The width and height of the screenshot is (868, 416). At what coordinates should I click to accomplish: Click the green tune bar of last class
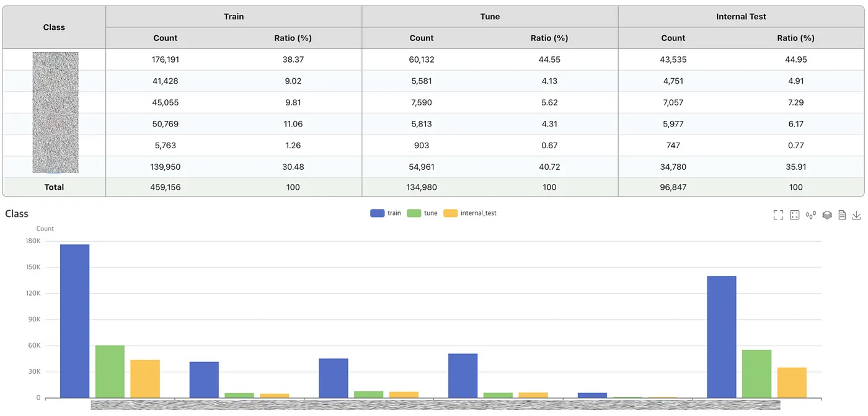click(756, 374)
